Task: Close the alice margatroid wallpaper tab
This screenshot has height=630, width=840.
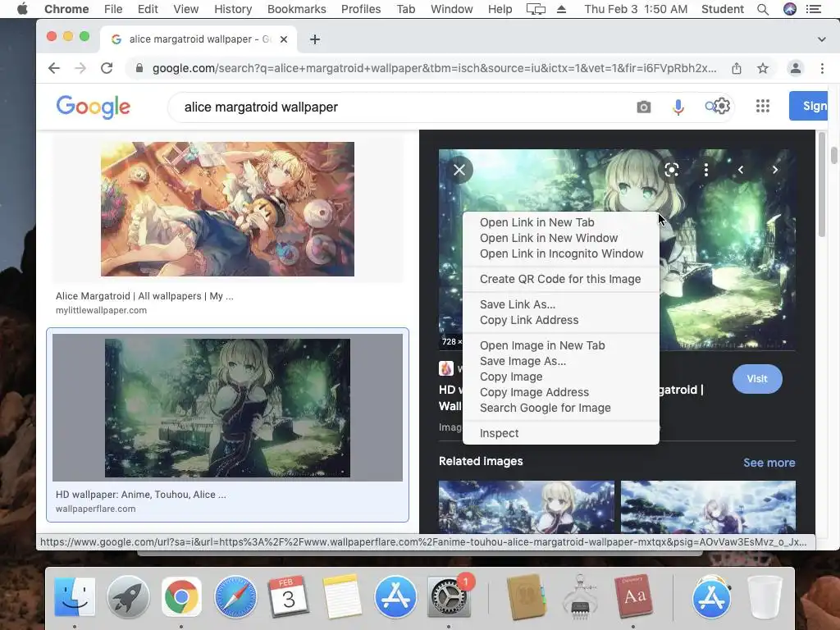Action: tap(284, 39)
